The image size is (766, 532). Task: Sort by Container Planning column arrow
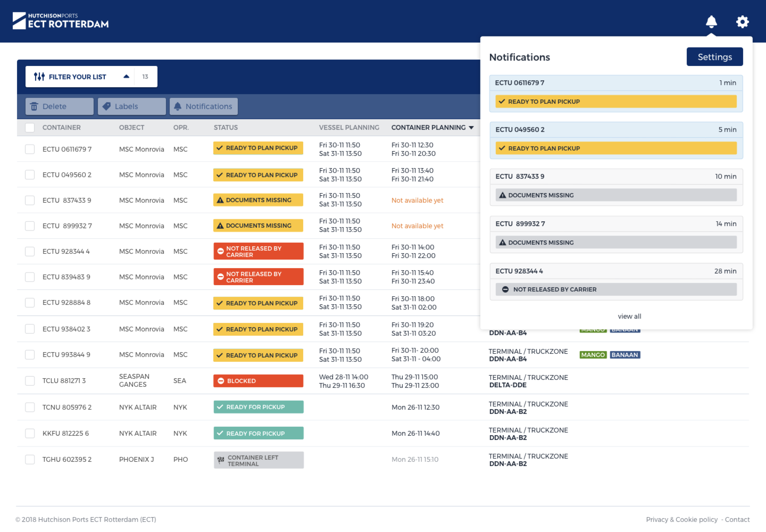(x=471, y=128)
